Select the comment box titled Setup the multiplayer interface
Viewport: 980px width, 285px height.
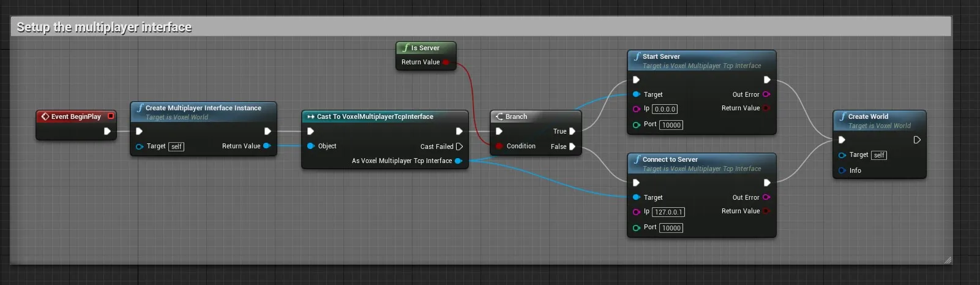point(104,27)
